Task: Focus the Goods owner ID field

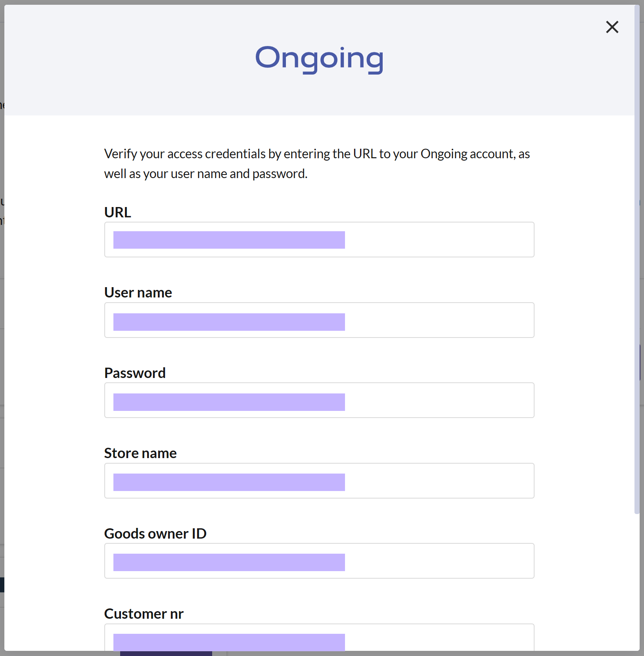Action: pos(319,561)
